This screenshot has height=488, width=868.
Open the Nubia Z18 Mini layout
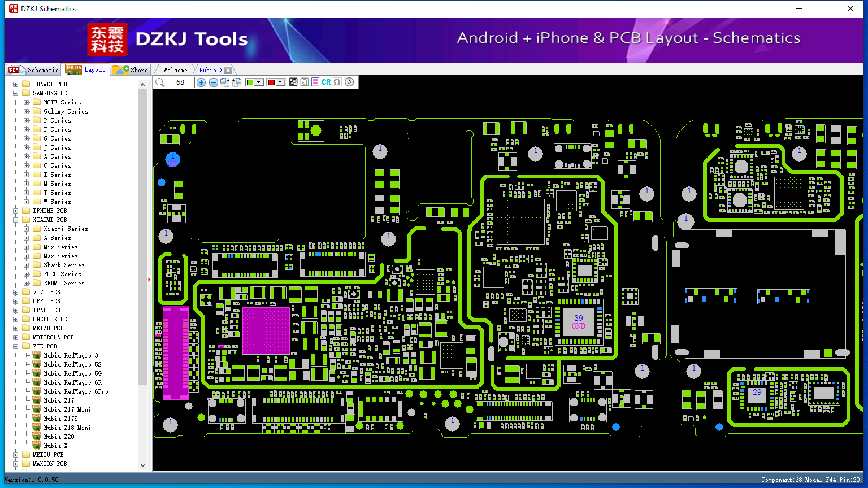pos(67,428)
